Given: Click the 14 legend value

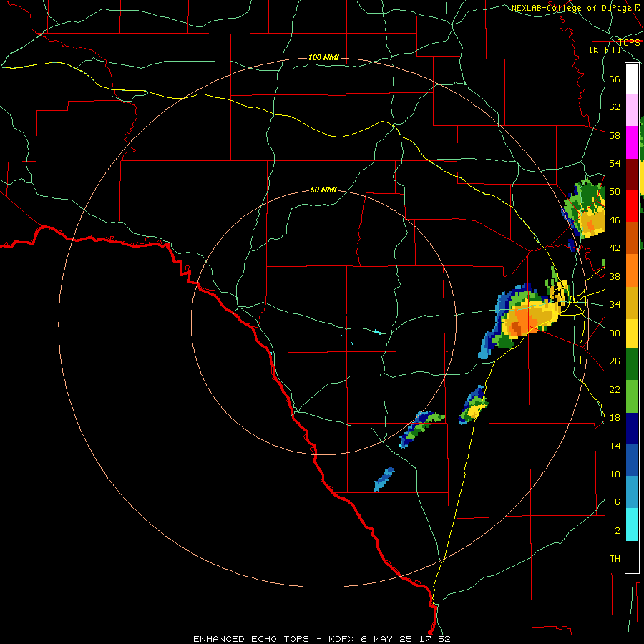Looking at the screenshot, I should 615,446.
